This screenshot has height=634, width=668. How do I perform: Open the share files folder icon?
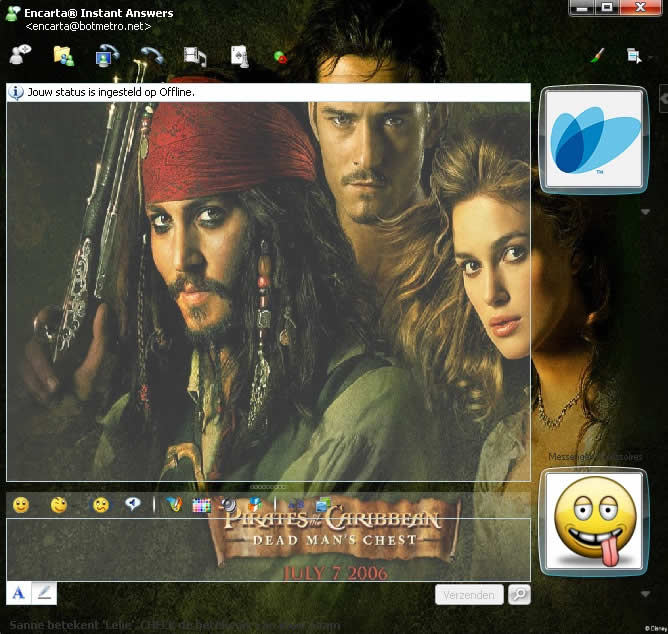63,56
